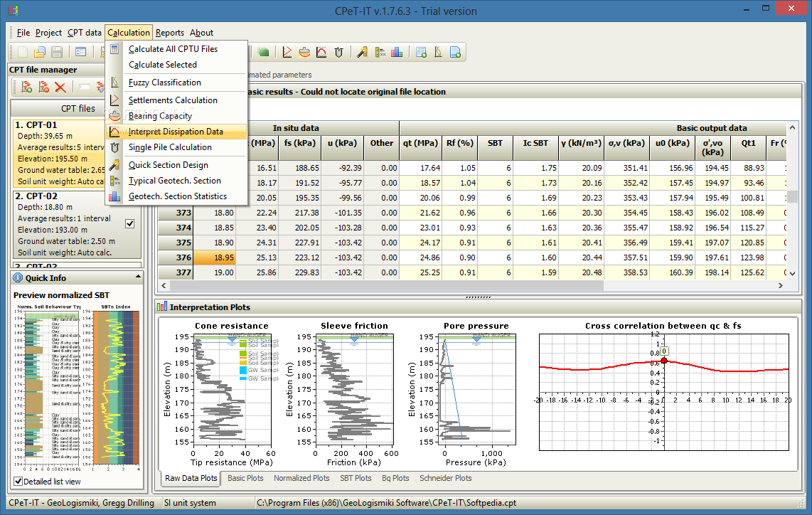812x515 pixels.
Task: Click the highlighted 18.95 depth cell
Action: point(215,257)
